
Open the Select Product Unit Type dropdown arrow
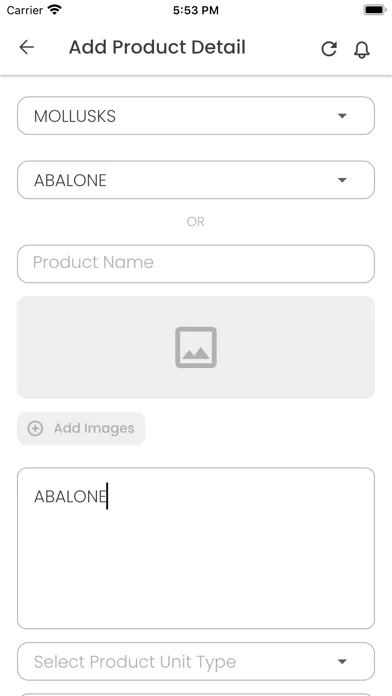point(342,662)
